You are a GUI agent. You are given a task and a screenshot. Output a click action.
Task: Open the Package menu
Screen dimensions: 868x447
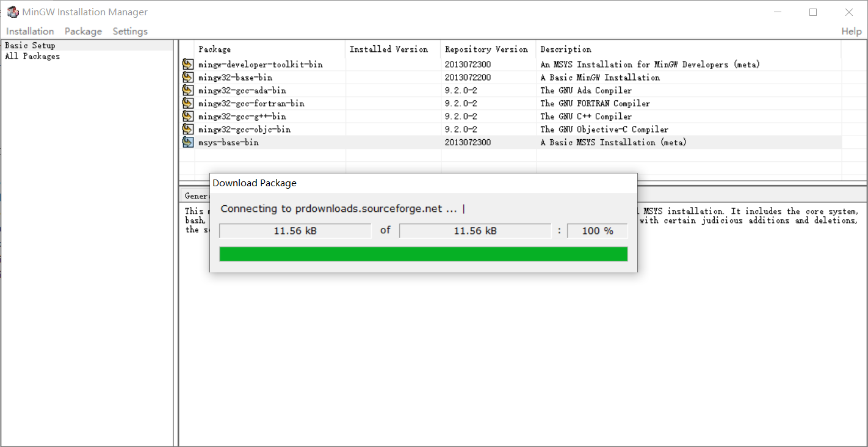point(83,31)
